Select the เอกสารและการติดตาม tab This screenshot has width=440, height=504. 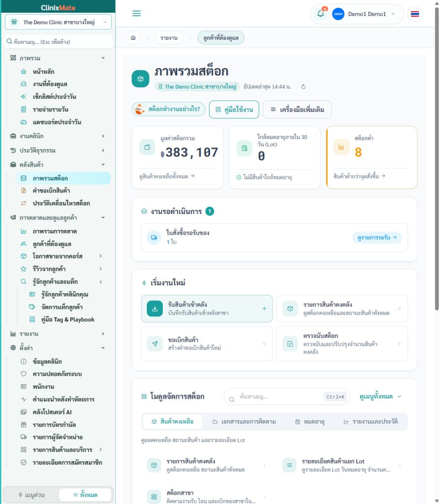244,422
